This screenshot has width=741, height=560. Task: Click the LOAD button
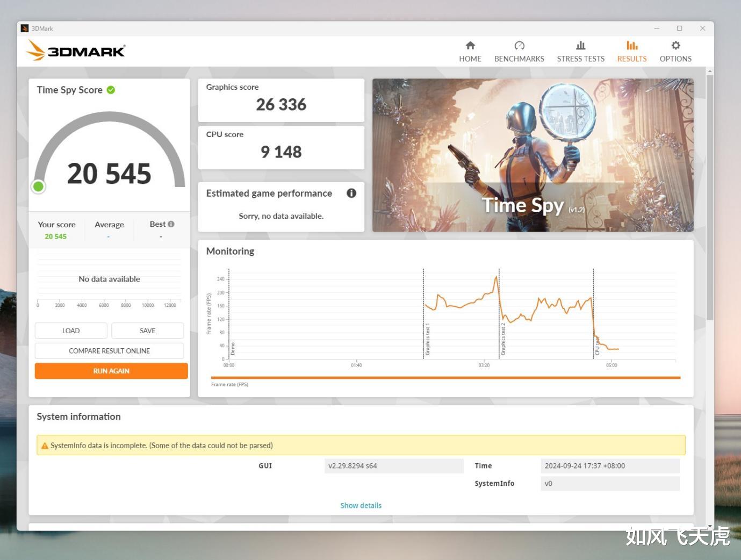[x=71, y=331]
